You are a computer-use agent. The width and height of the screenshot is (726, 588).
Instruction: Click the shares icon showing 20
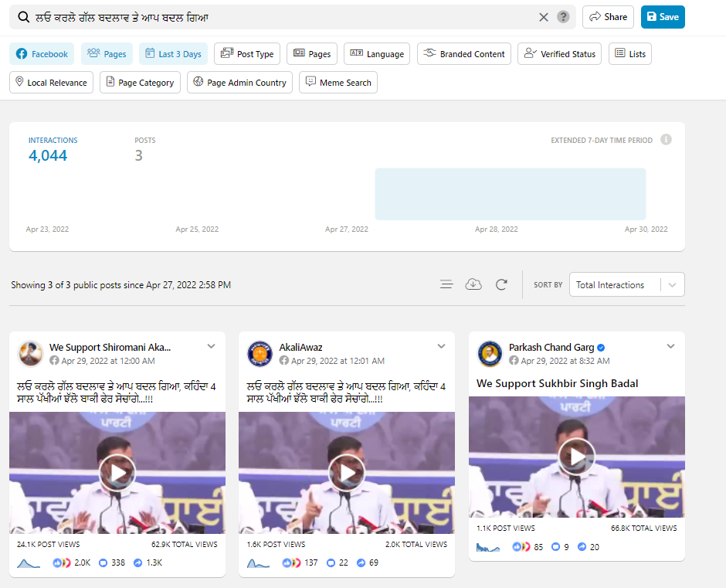582,547
